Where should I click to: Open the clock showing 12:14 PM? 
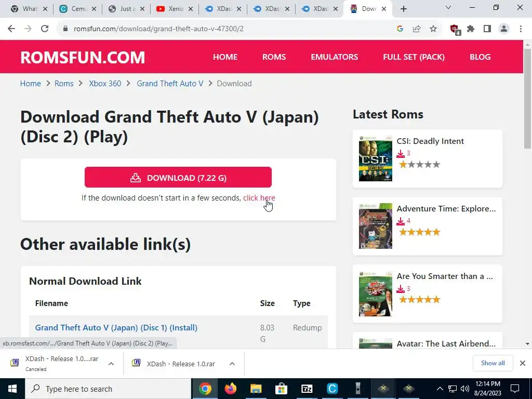tap(487, 389)
